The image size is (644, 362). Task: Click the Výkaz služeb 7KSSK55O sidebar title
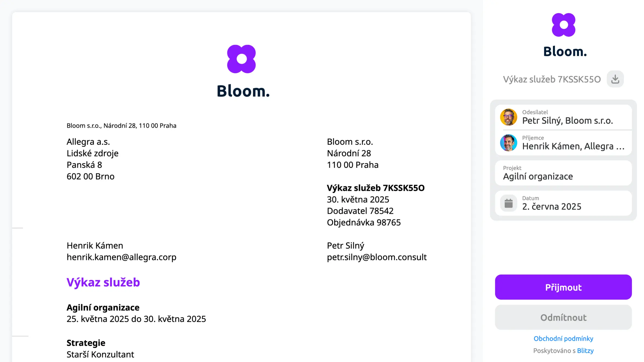point(552,79)
